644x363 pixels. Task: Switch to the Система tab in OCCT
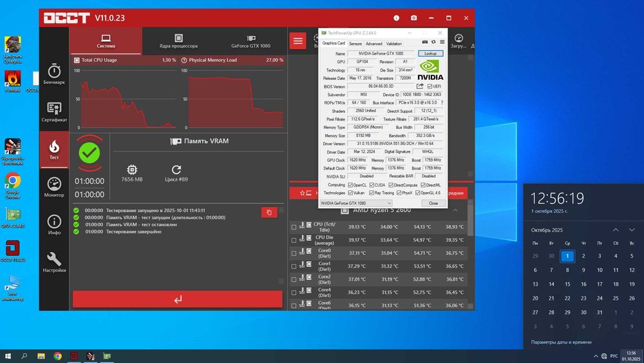tap(106, 41)
